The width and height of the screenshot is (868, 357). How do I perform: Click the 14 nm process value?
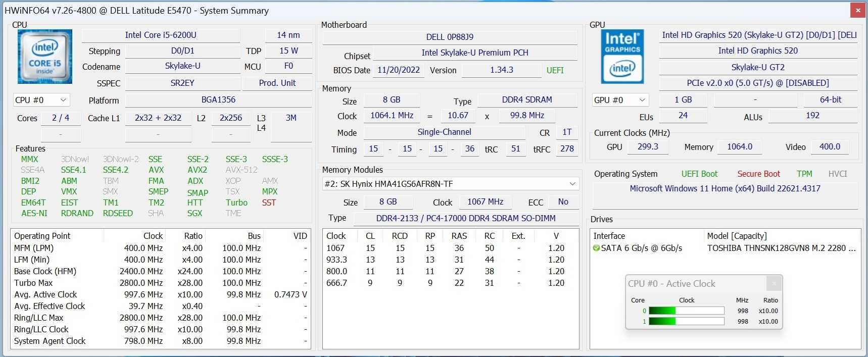(x=288, y=35)
